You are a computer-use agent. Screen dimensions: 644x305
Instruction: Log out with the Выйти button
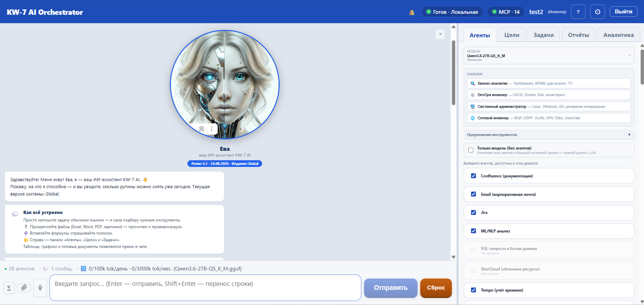click(624, 12)
